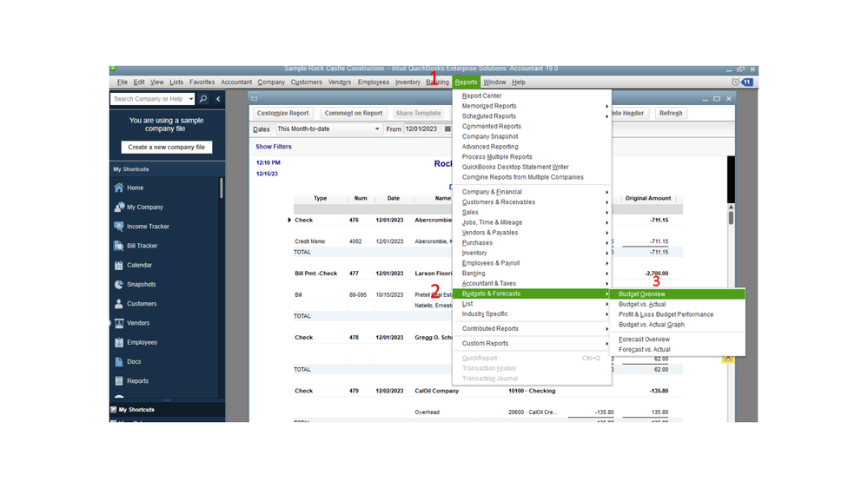Click the From date field
The height and width of the screenshot is (488, 868).
point(423,129)
